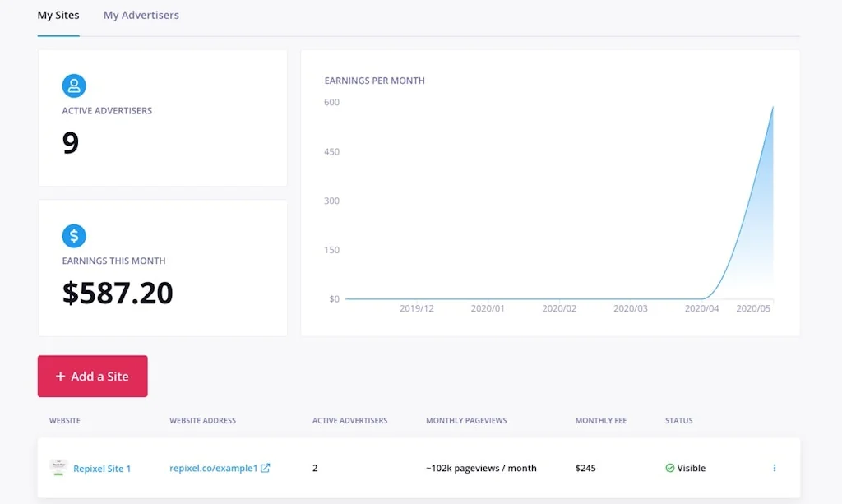Click the Status column header

coord(678,421)
